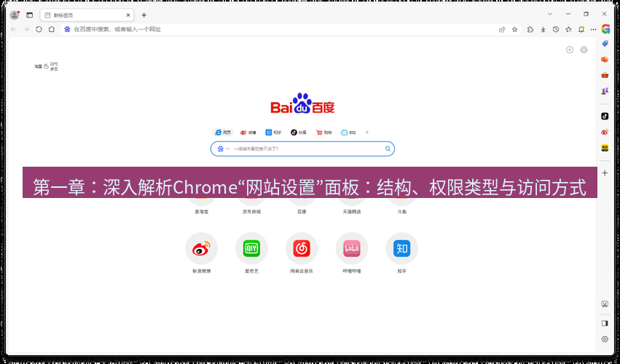
Task: Close the 新标签页 tab
Action: [128, 15]
